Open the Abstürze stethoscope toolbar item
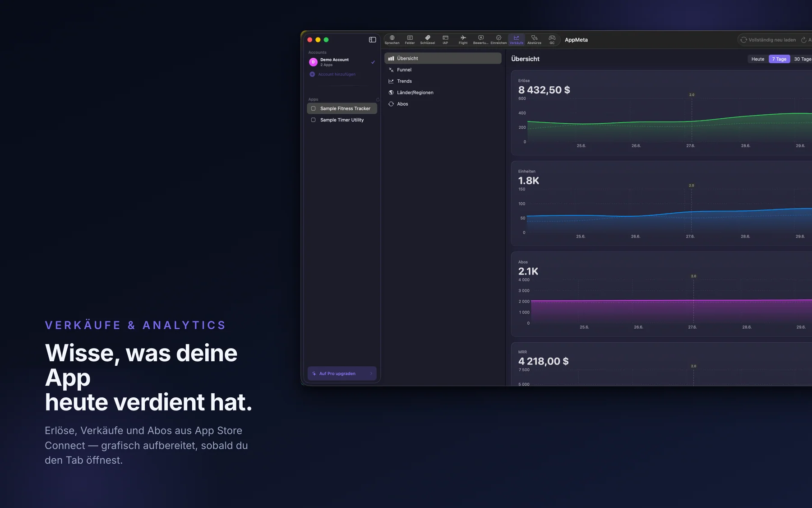 click(534, 40)
